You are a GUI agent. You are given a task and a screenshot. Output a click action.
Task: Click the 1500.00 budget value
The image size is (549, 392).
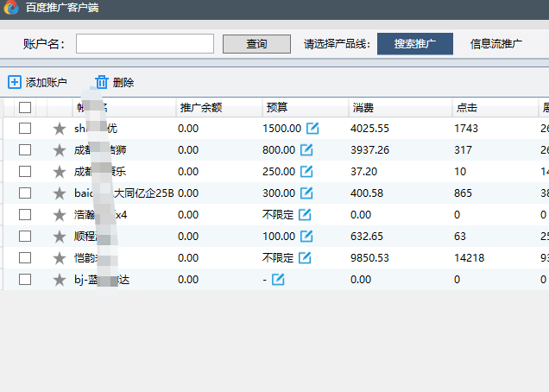click(282, 129)
